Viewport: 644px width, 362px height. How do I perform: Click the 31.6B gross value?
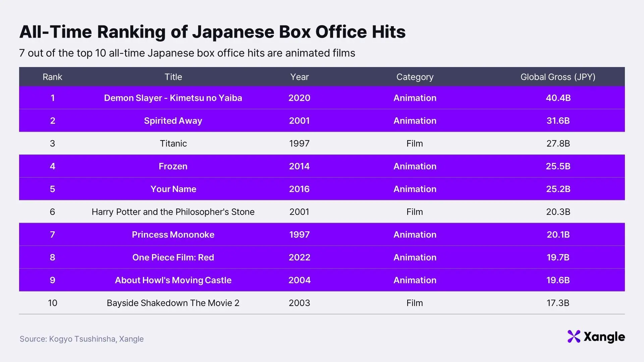tap(558, 121)
